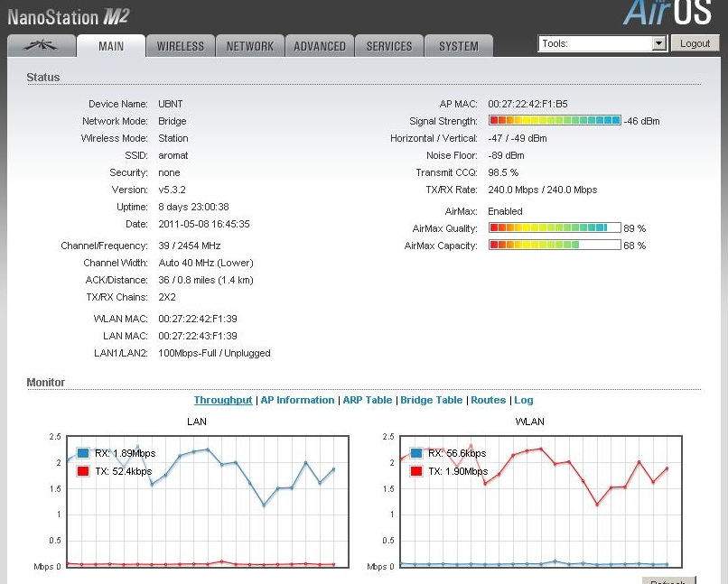Click the Horizontal/Vertical value -47 / -49 dBm
This screenshot has height=584, width=728.
518,138
